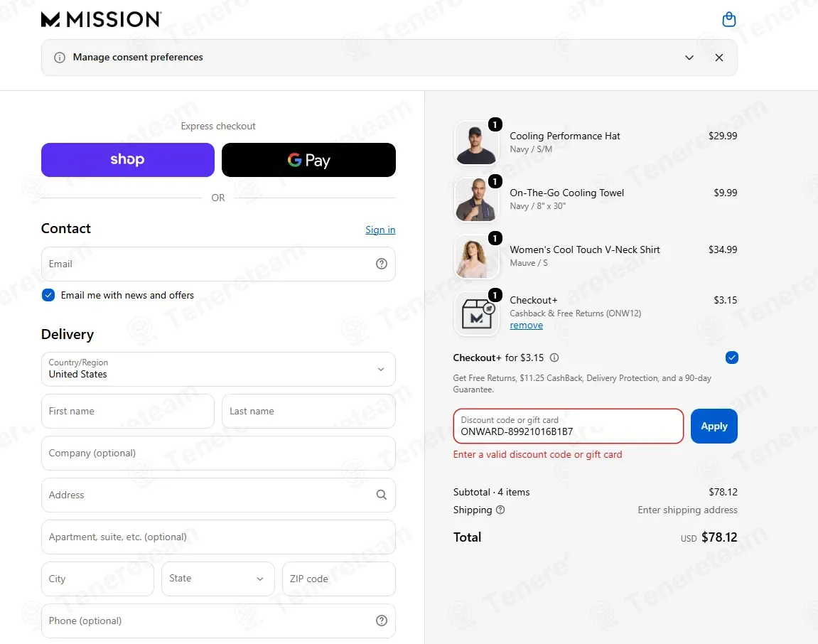Remove the Checkout+ item from cart

pos(526,325)
